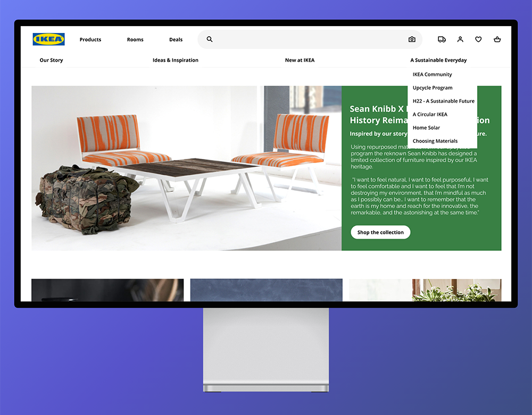532x415 pixels.
Task: Open the Deals menu
Action: (176, 40)
